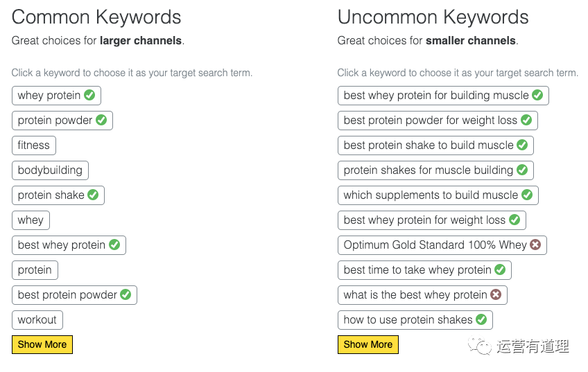Click check icon on 'best time to take whey protein'

500,269
